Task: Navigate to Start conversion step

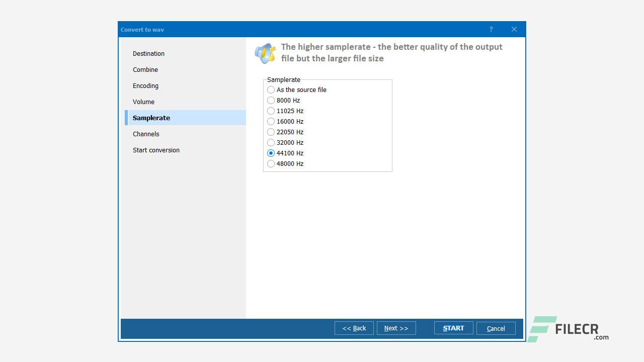Action: [156, 150]
